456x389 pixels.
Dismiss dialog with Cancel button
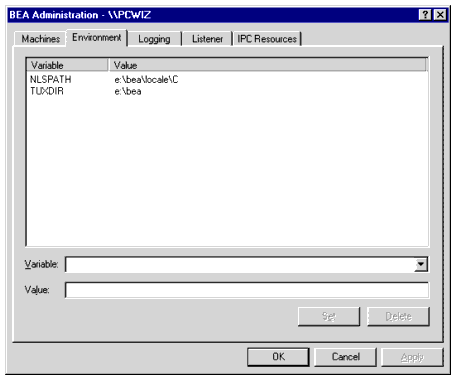[x=346, y=357]
